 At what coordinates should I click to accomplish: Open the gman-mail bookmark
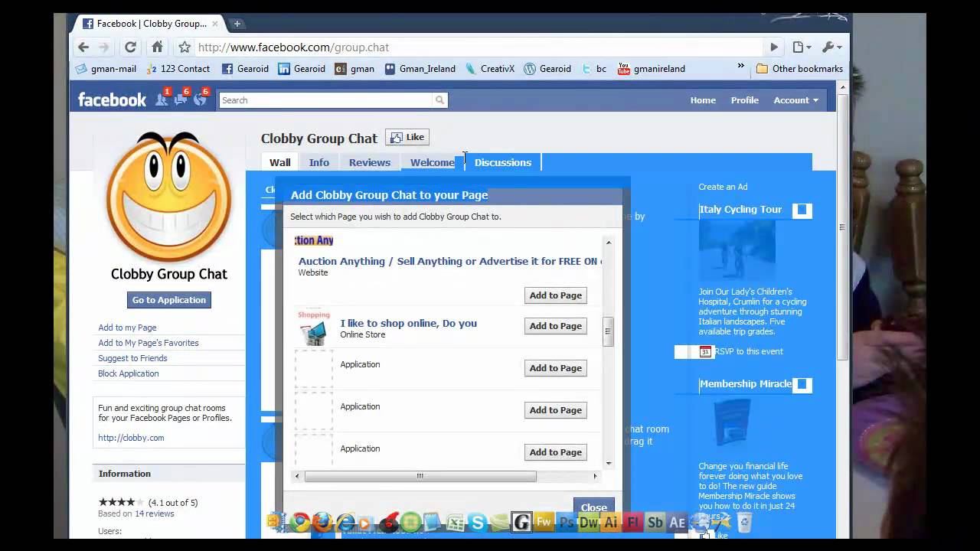click(106, 69)
